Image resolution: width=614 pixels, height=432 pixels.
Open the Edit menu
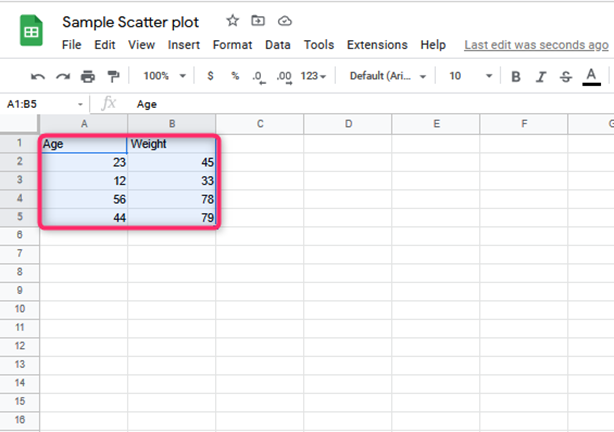pyautogui.click(x=105, y=45)
